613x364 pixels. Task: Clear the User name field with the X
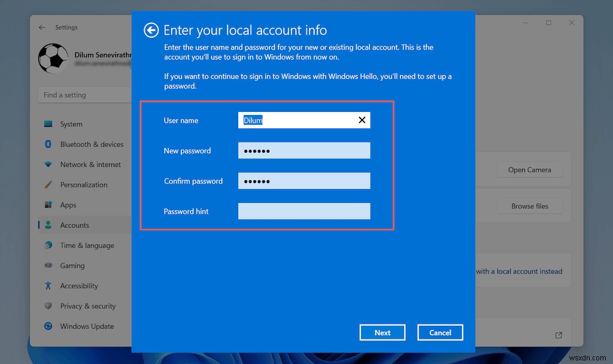[x=362, y=120]
